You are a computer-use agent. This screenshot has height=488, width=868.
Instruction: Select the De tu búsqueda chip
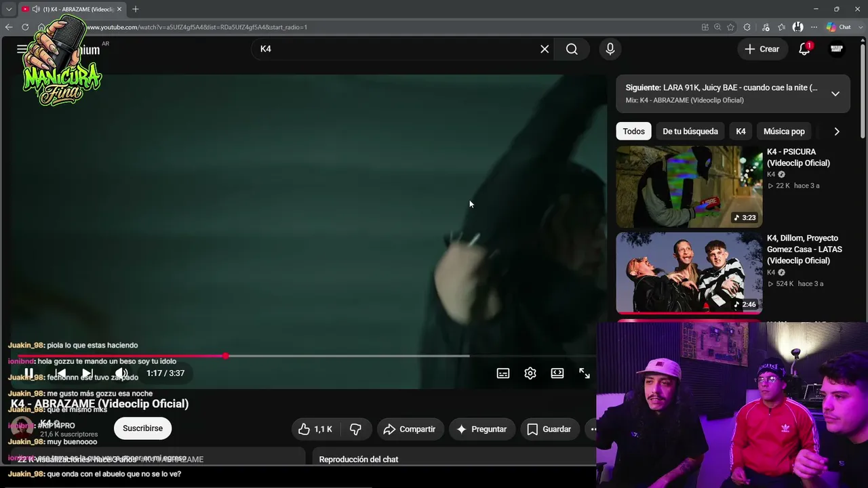690,131
